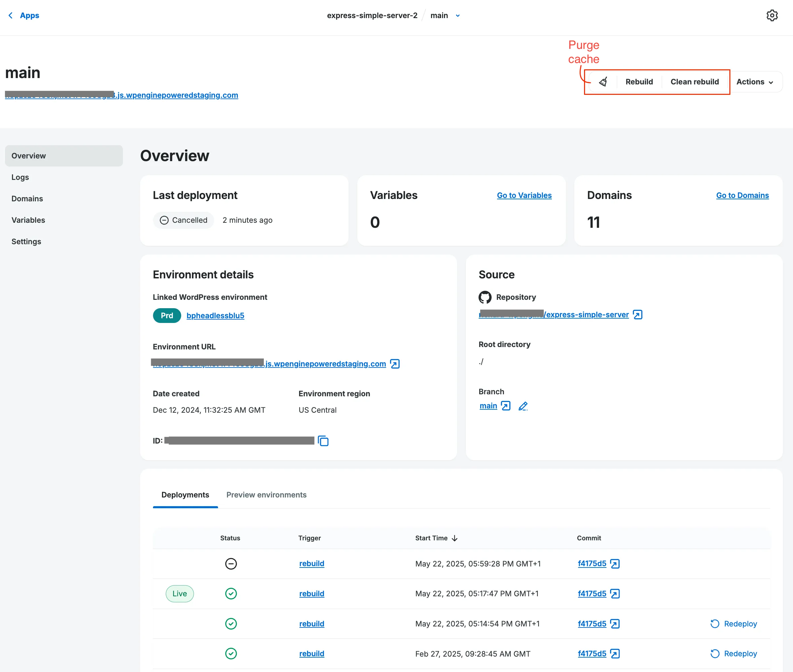Switch to the Preview environments tab
793x672 pixels.
tap(266, 494)
